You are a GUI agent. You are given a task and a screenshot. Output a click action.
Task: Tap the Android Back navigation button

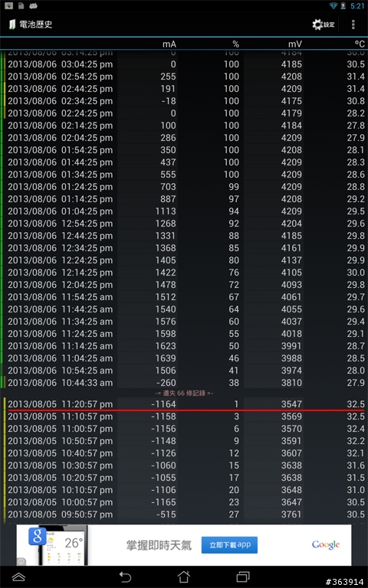pos(125,577)
